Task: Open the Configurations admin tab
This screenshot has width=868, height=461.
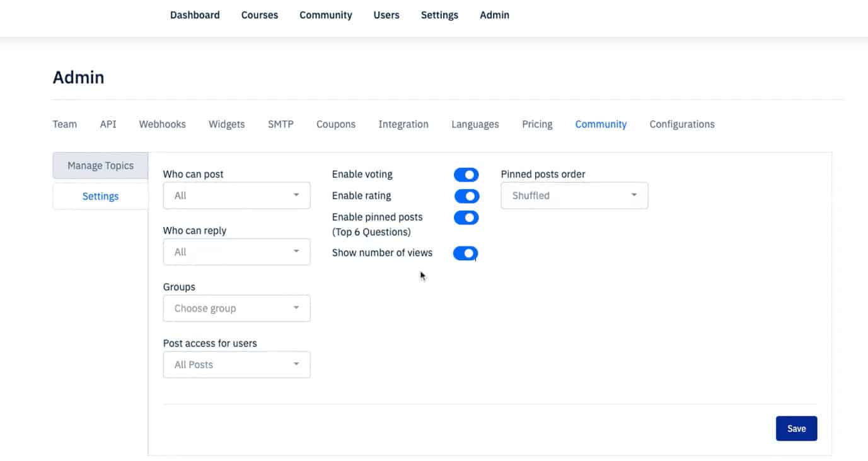Action: tap(681, 124)
